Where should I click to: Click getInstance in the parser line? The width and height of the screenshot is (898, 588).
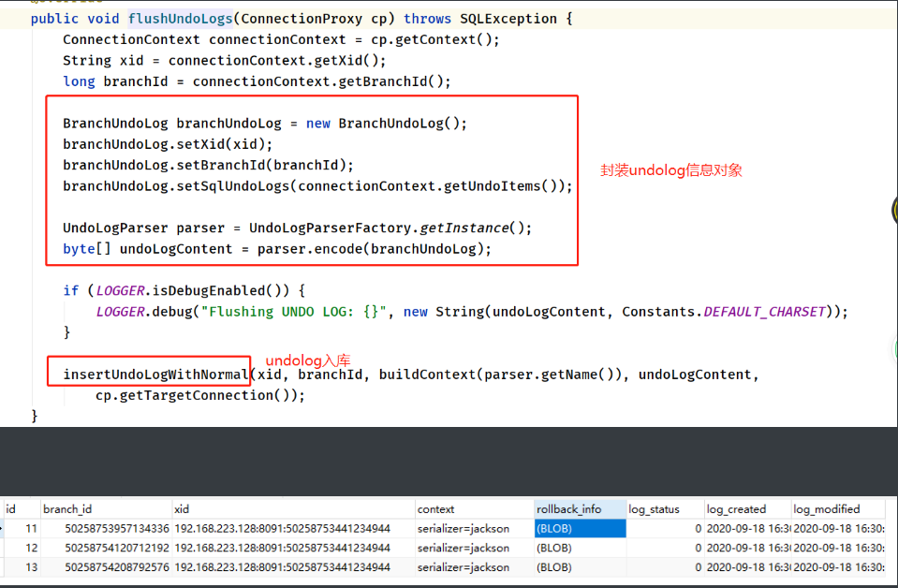click(464, 228)
